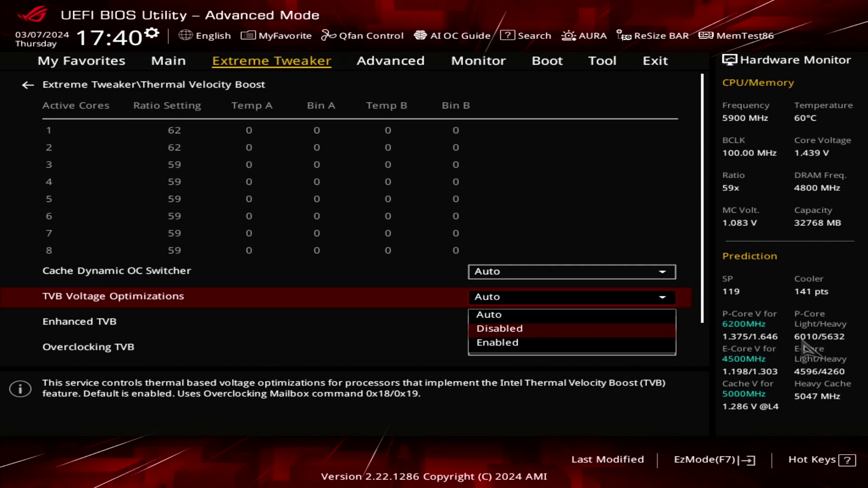Screen dimensions: 868x488
Task: Expand the Cache Dynamic OC Switcher dropdown
Action: 571,272
